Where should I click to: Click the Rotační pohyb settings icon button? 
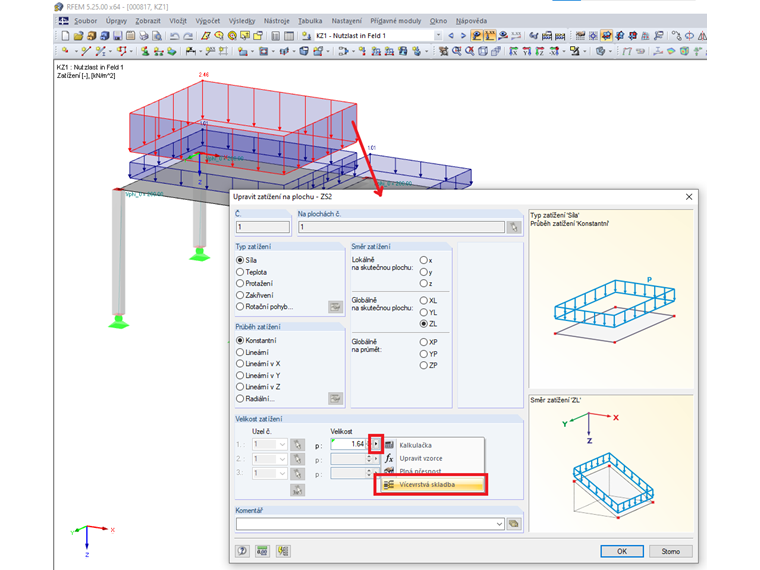(x=335, y=306)
